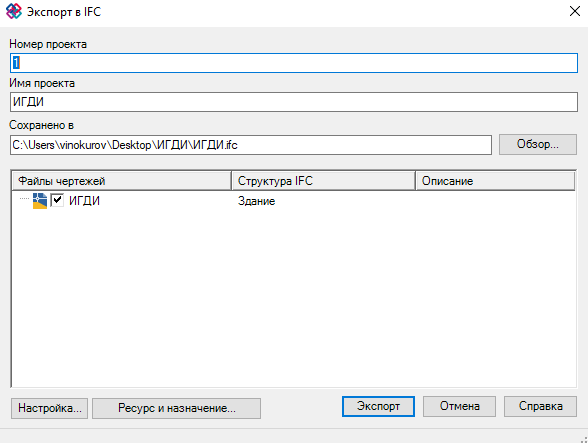588x443 pixels.
Task: Close the Экспорт в IFC dialog
Action: (574, 11)
